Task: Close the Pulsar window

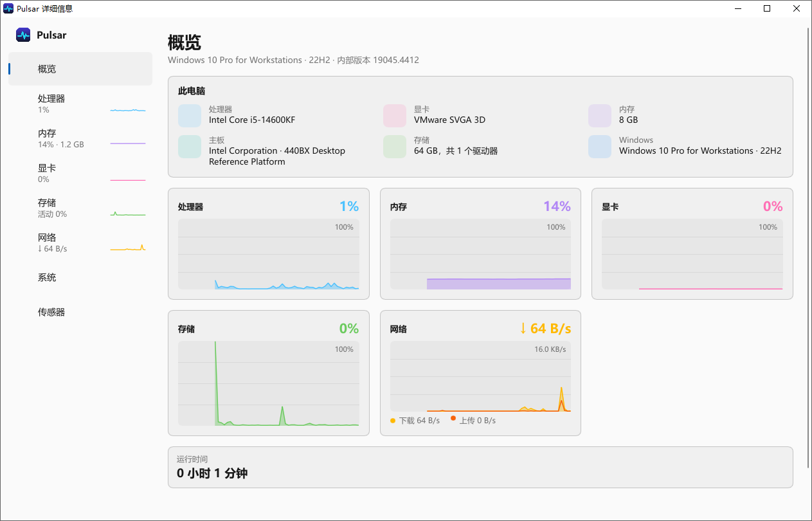Action: (x=797, y=8)
